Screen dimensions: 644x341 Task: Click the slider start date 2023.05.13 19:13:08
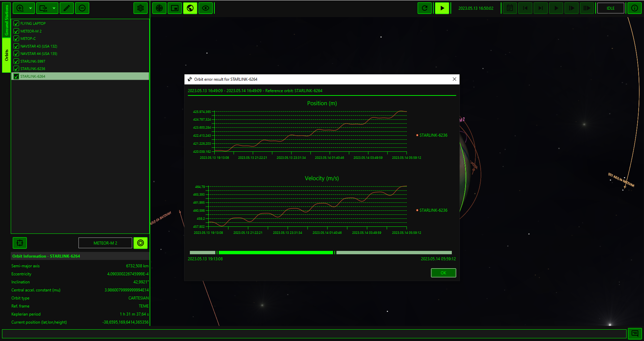coord(205,259)
